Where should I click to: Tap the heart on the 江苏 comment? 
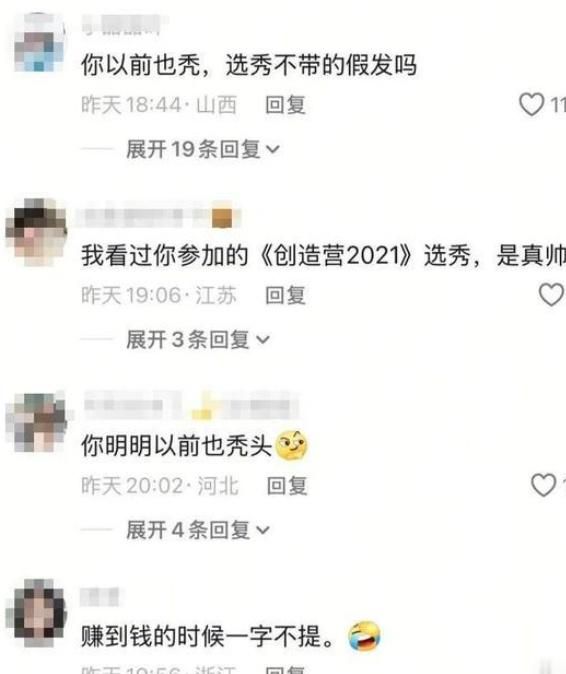[551, 295]
